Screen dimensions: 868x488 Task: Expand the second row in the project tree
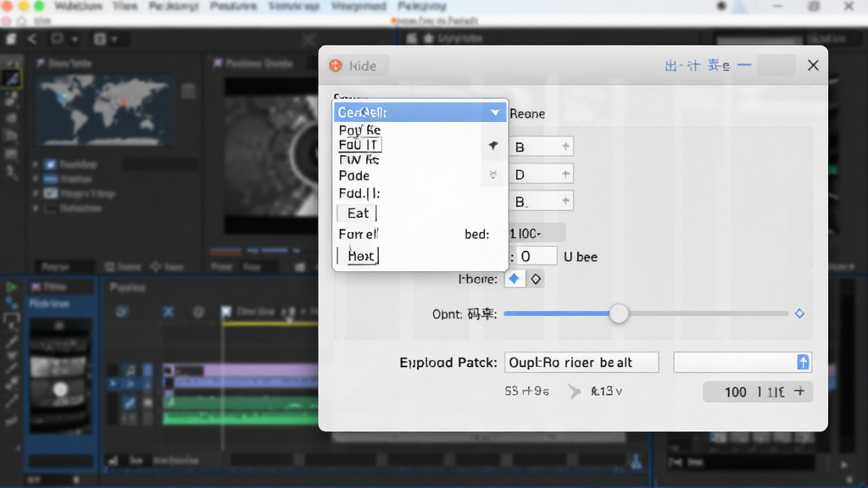click(x=36, y=180)
